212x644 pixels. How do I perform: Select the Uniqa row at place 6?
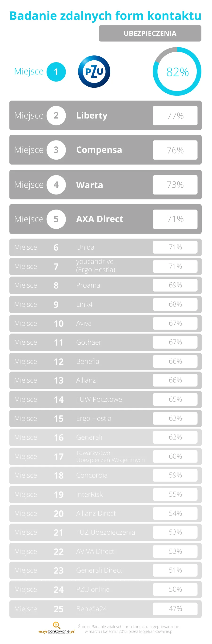click(x=105, y=247)
